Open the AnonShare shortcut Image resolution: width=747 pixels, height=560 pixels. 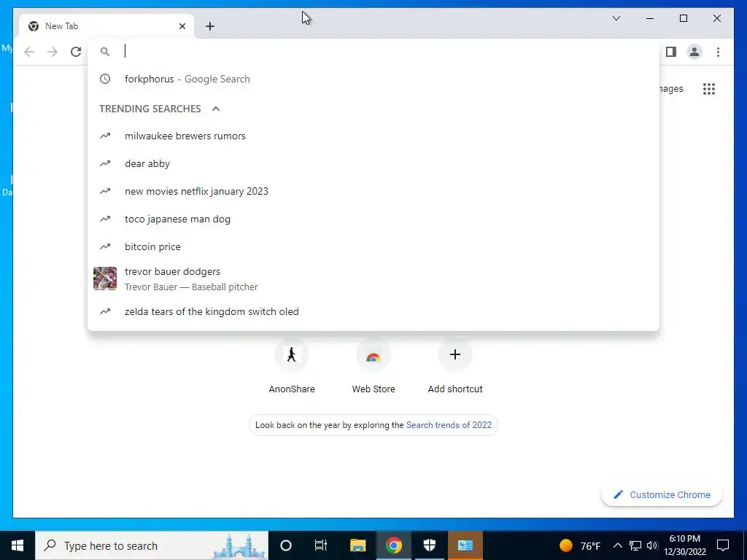(x=292, y=367)
